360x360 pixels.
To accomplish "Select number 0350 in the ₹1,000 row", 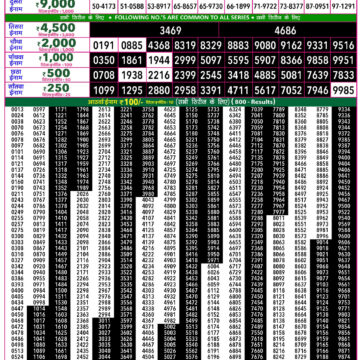I will click(x=103, y=60).
